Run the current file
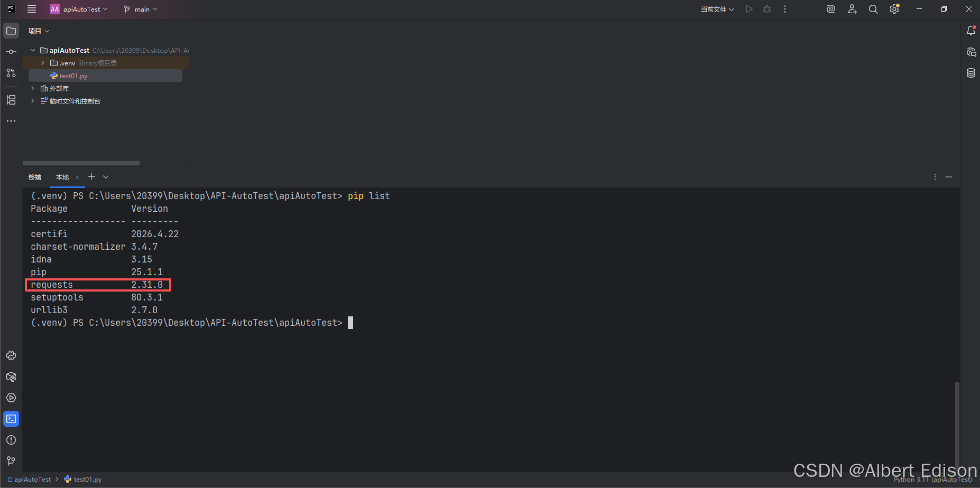Image resolution: width=980 pixels, height=488 pixels. (x=749, y=9)
